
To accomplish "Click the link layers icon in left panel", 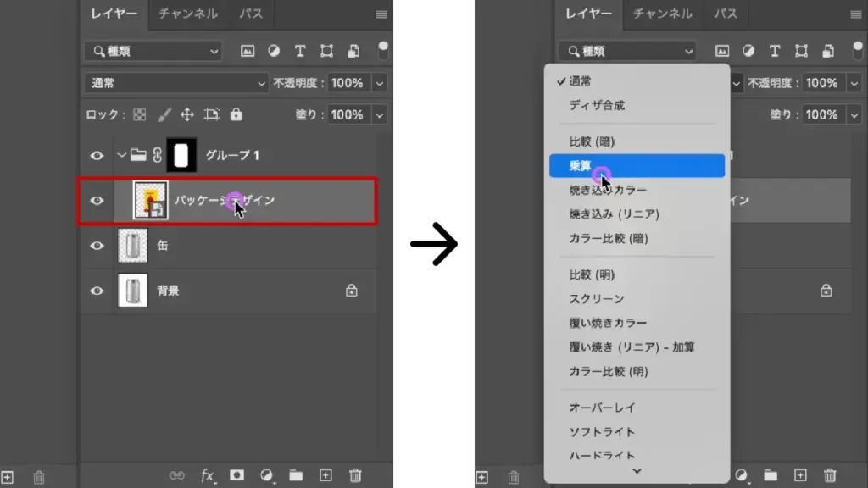I will click(x=177, y=475).
